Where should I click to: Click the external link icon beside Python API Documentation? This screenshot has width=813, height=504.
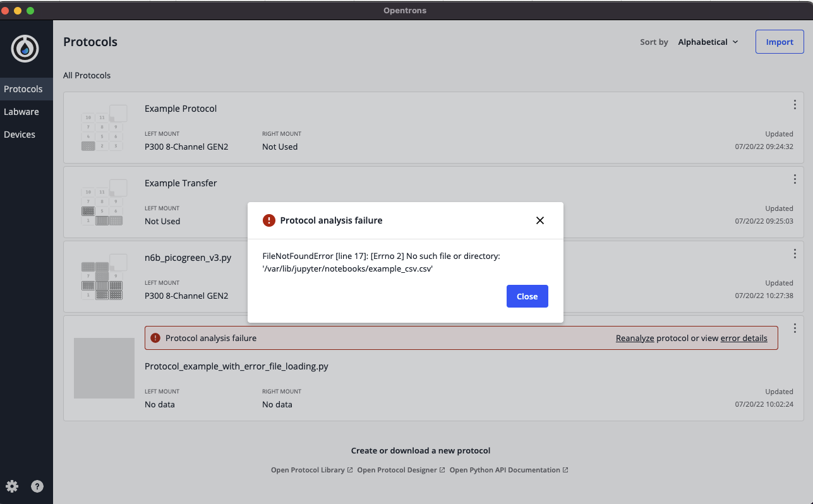[565, 469]
